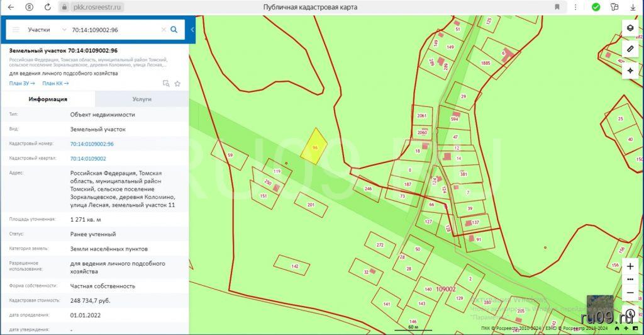Clear the cadastral number search field
Viewport: 644px width, 335px height.
[164, 30]
